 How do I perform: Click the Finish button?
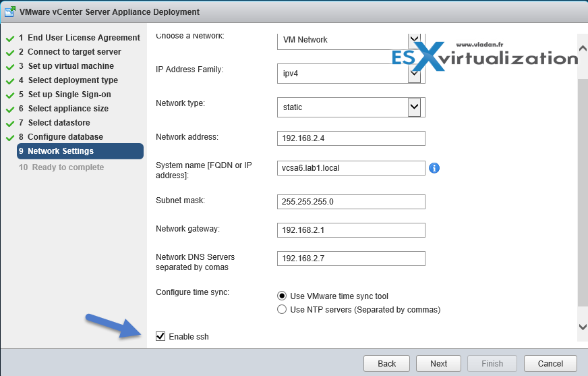coord(492,364)
